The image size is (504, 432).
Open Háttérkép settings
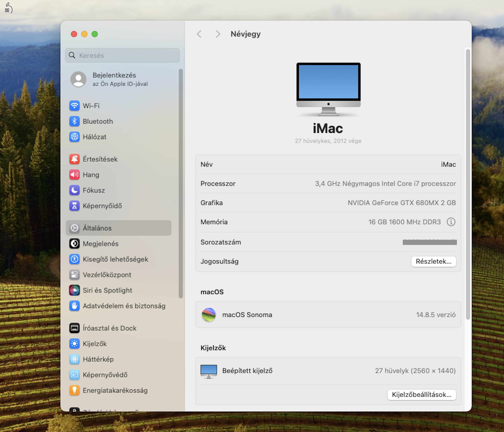[75, 359]
